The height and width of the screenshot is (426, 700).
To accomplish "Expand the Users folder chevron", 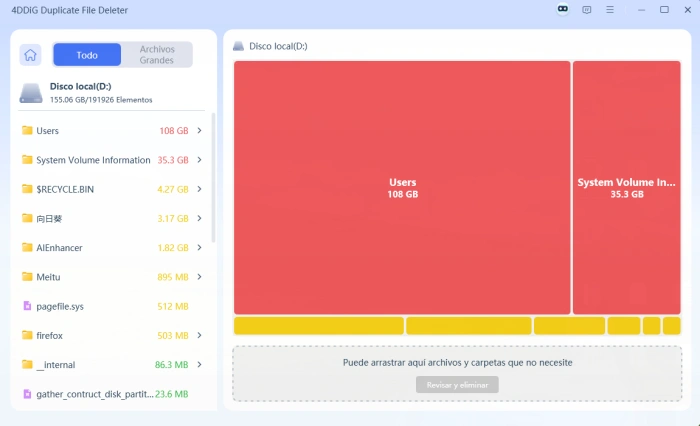I will (200, 130).
